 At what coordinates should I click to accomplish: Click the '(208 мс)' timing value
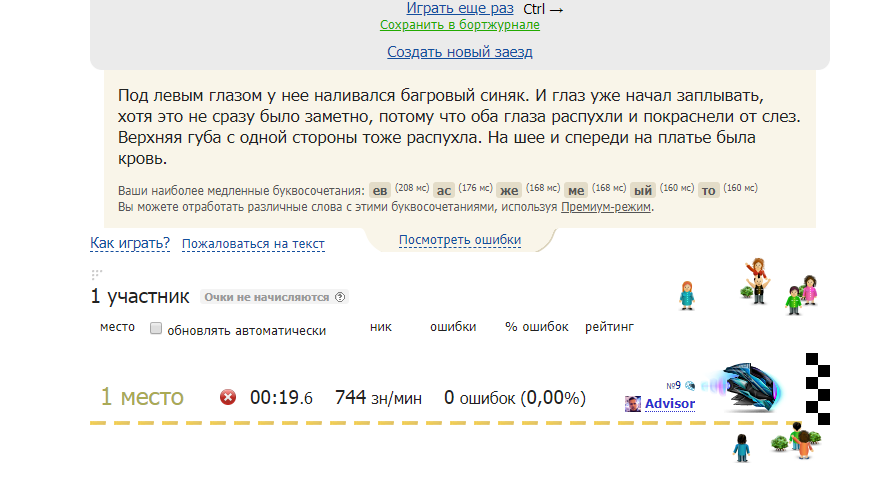412,188
